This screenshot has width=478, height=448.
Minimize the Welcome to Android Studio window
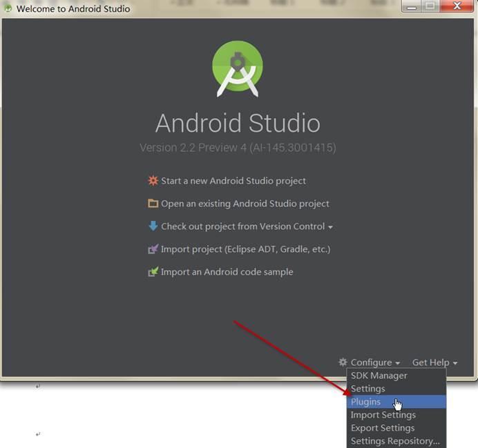411,6
